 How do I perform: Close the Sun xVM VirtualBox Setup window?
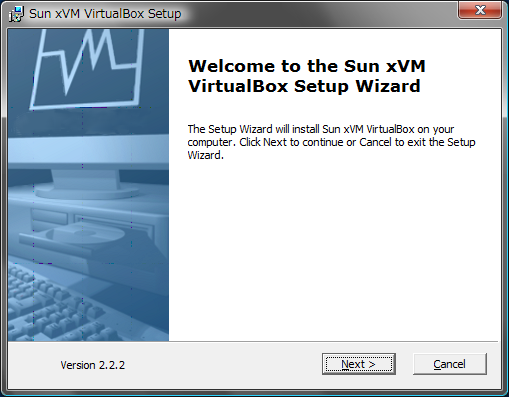coord(480,10)
